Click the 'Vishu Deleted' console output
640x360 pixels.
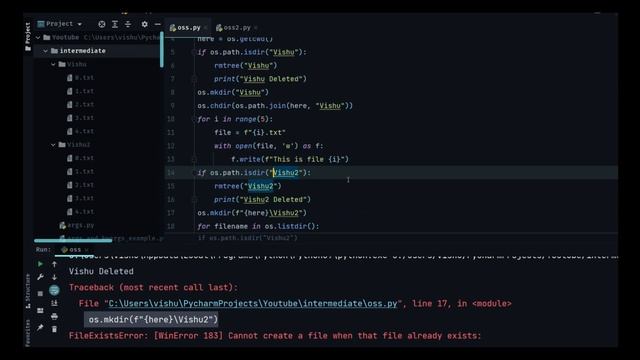(x=101, y=271)
